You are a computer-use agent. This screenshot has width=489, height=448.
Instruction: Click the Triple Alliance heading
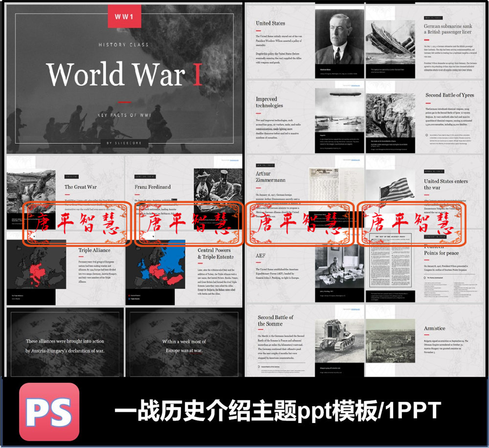point(94,250)
